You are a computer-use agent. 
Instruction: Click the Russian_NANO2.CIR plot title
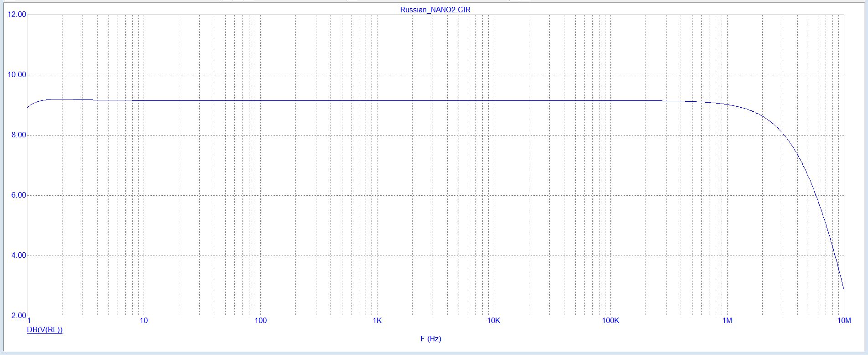pyautogui.click(x=435, y=10)
